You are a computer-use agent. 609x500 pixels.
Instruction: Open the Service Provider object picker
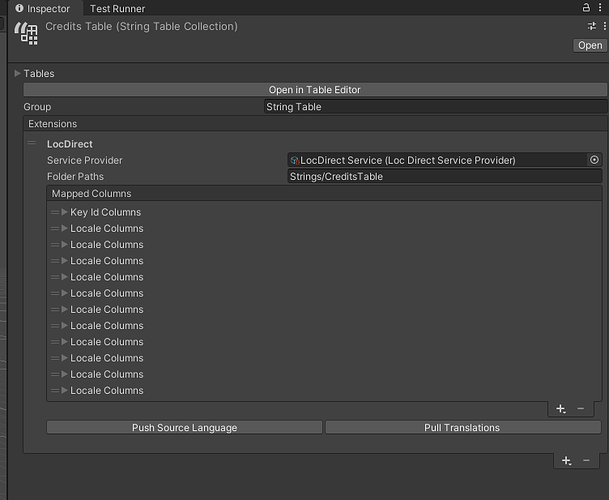click(x=594, y=160)
